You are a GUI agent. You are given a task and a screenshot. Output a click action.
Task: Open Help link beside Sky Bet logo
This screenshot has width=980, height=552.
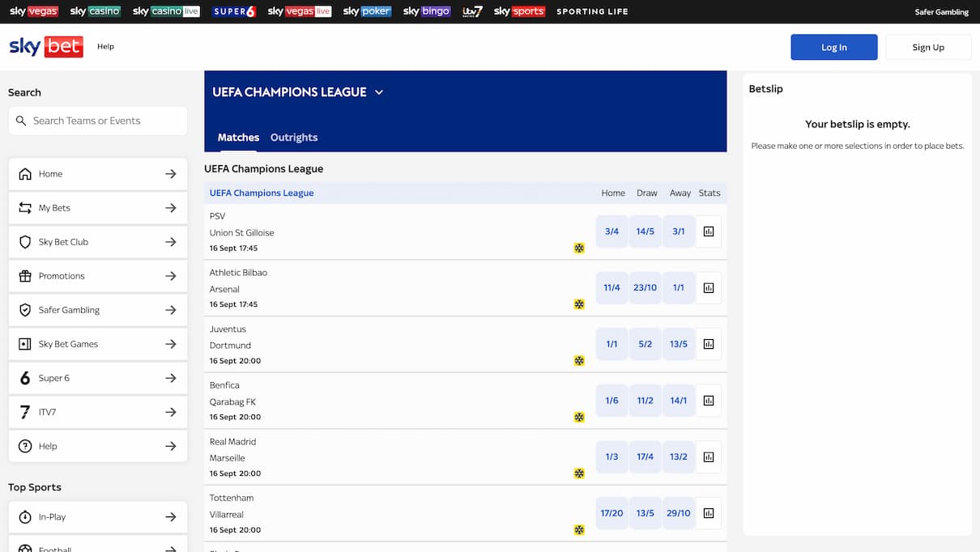pos(105,46)
